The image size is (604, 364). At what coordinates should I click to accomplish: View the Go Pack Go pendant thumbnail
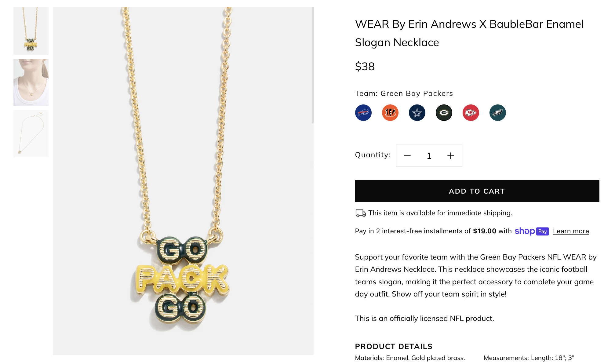(x=31, y=31)
